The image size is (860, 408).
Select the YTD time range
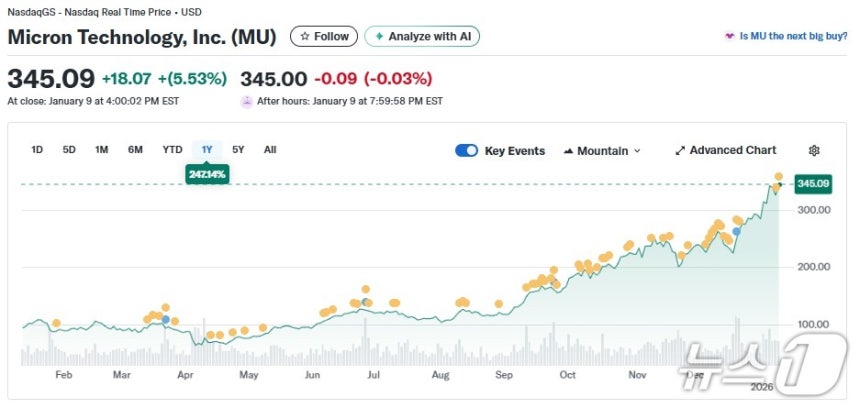click(x=172, y=150)
